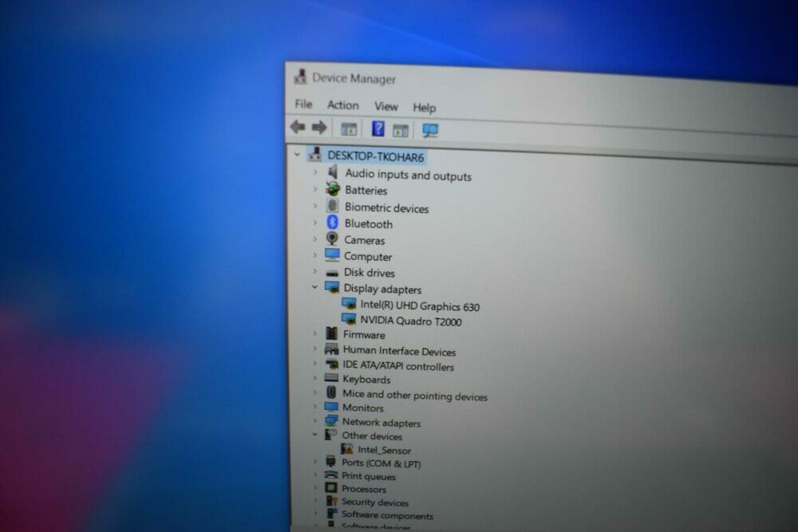The height and width of the screenshot is (532, 798).
Task: Click the blue question mark Help icon
Action: tap(377, 128)
